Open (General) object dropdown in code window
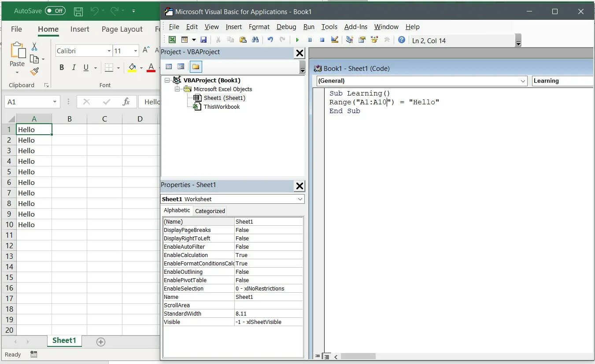This screenshot has height=364, width=595. 523,81
